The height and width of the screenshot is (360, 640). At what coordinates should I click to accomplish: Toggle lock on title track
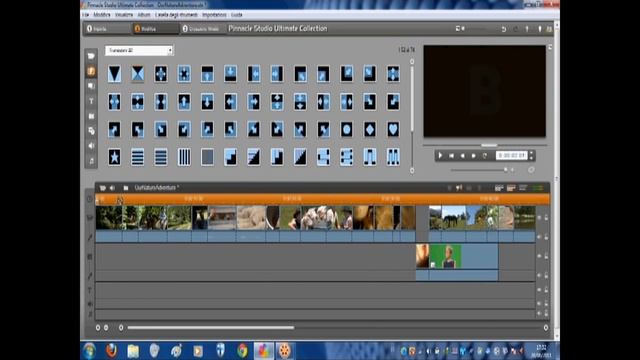[546, 290]
